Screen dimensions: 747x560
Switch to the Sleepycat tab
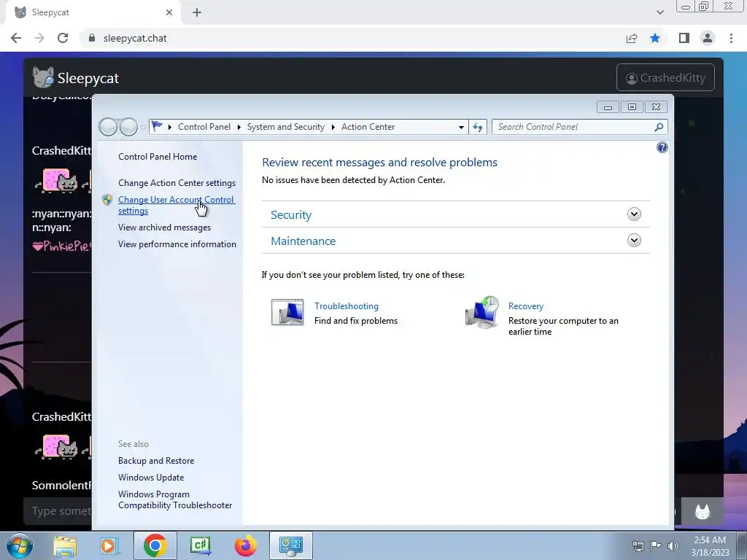click(93, 12)
